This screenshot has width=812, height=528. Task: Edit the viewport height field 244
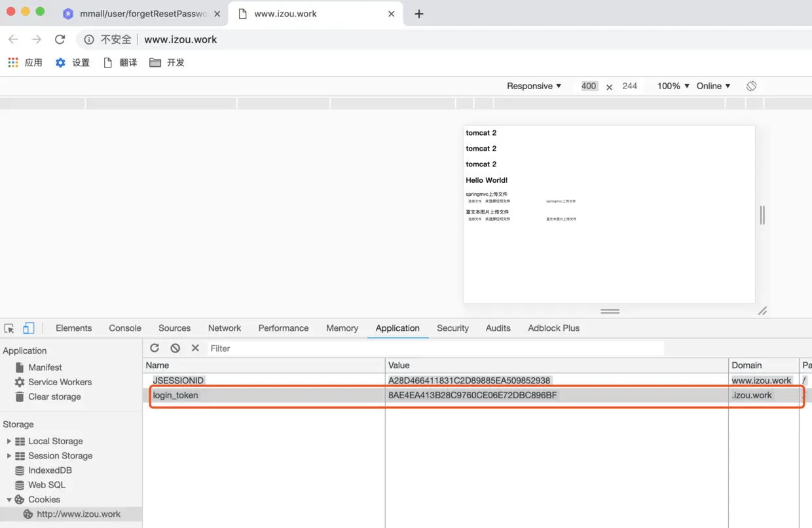coord(630,86)
